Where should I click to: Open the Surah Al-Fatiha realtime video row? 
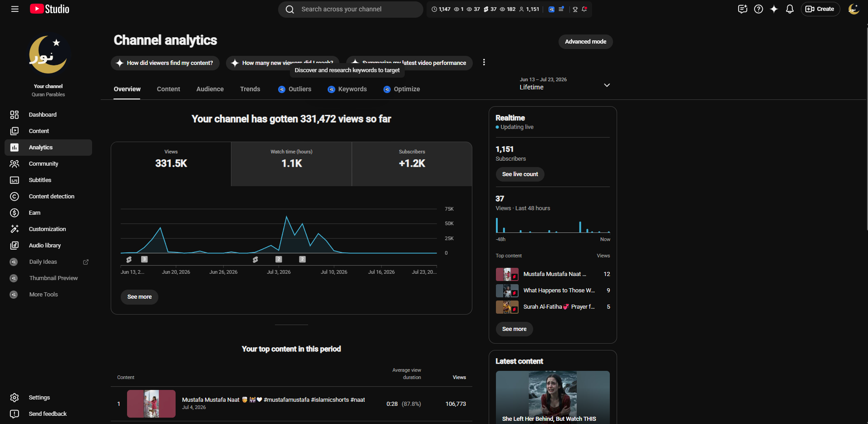(x=553, y=307)
